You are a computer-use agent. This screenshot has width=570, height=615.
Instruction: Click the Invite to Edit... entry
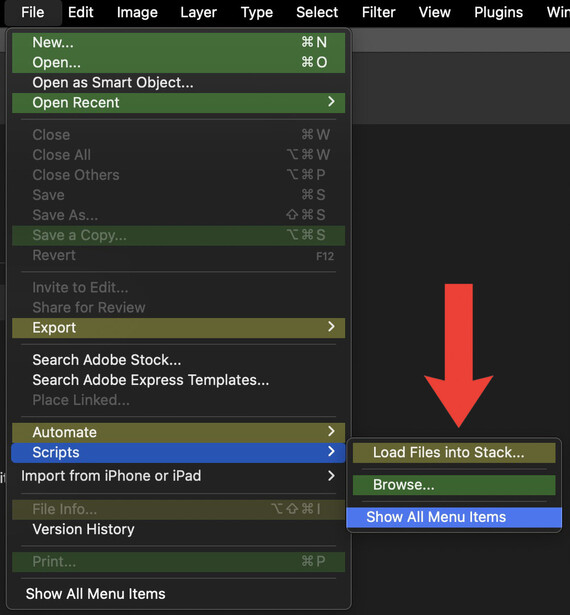pyautogui.click(x=178, y=288)
